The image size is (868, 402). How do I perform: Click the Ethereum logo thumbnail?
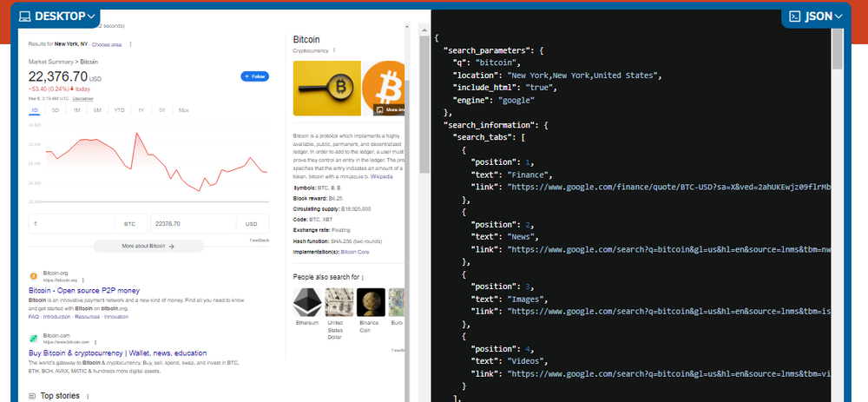pyautogui.click(x=307, y=302)
